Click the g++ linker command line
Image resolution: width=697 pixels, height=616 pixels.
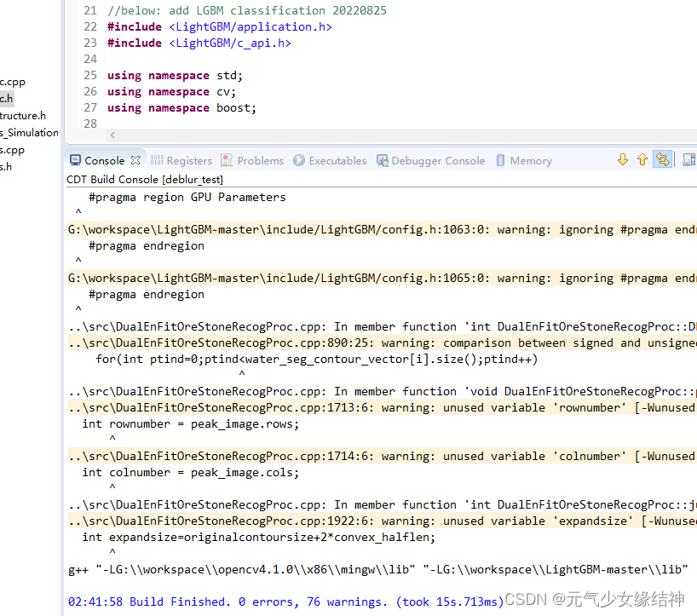coord(378,570)
